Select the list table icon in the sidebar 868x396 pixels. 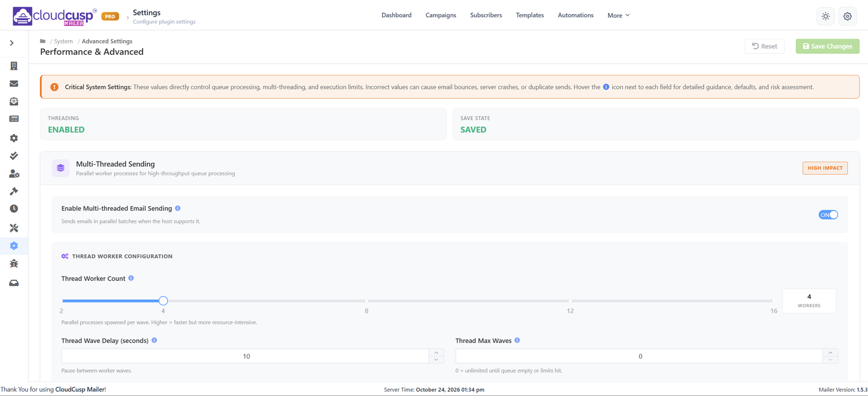[14, 119]
